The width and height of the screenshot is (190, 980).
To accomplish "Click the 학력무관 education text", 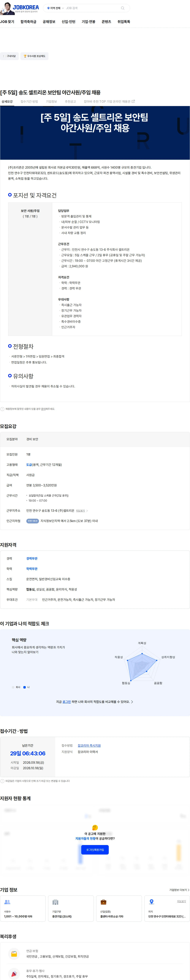I will click(32, 569).
